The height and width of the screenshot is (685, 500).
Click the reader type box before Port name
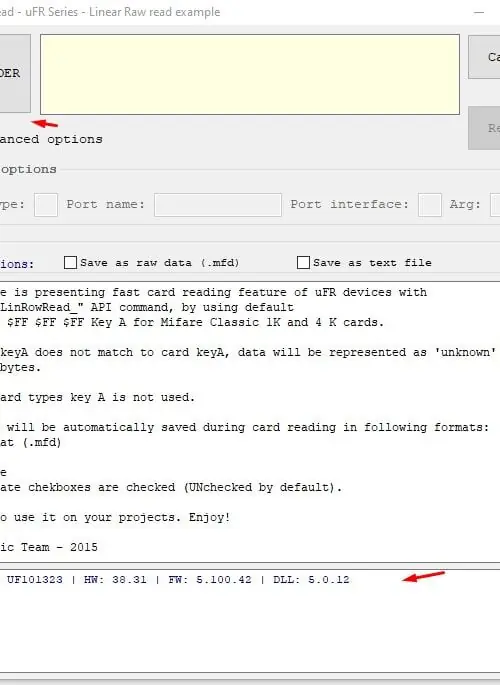pyautogui.click(x=46, y=205)
